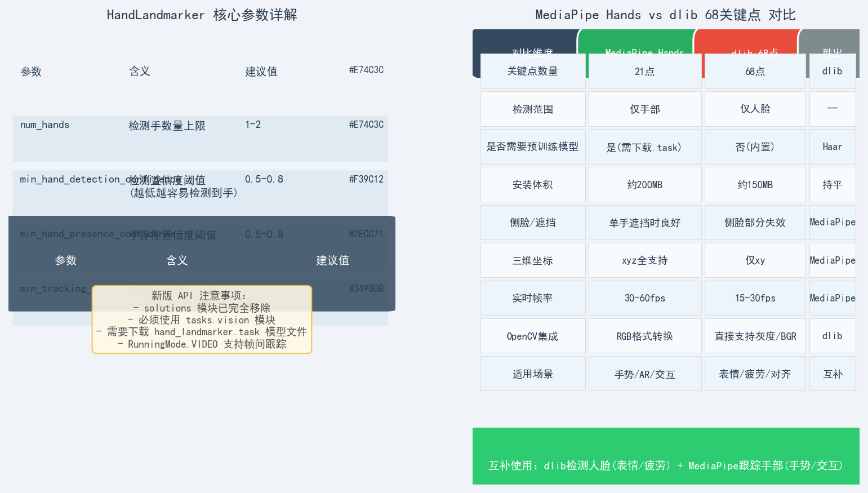Screen dimensions: 868x493
Task: Click the "#3498DB" color code
Action: pos(366,288)
